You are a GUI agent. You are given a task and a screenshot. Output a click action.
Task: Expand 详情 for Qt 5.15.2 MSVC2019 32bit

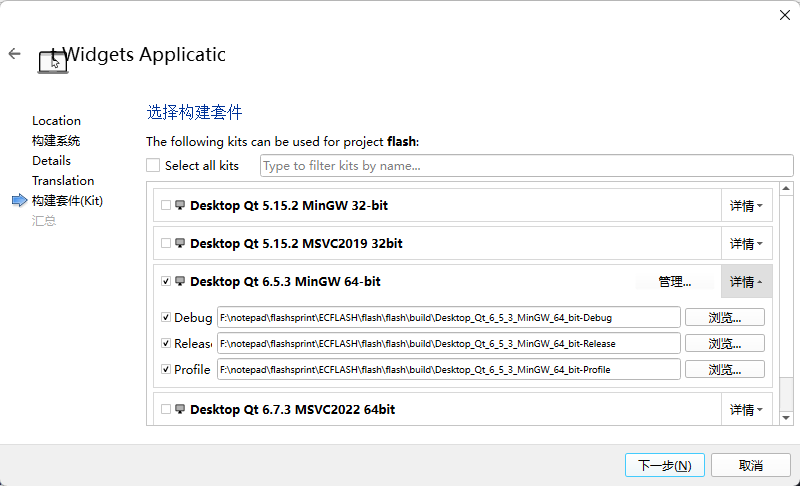point(746,244)
